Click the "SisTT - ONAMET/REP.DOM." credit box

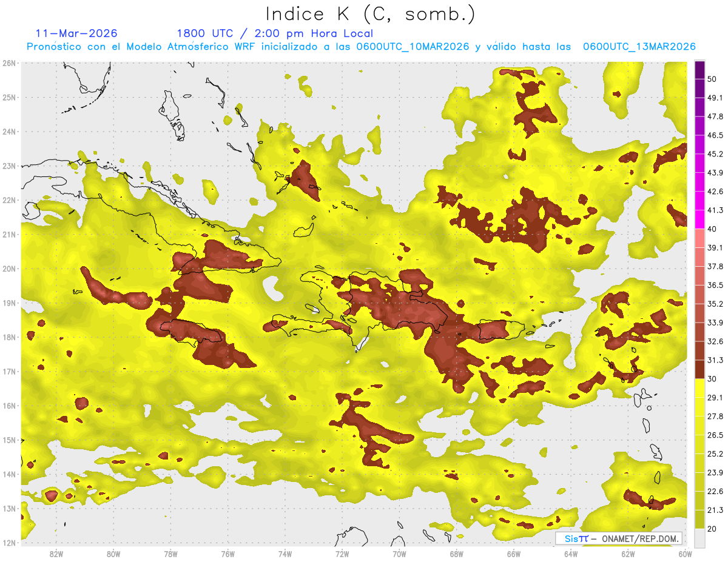point(619,538)
